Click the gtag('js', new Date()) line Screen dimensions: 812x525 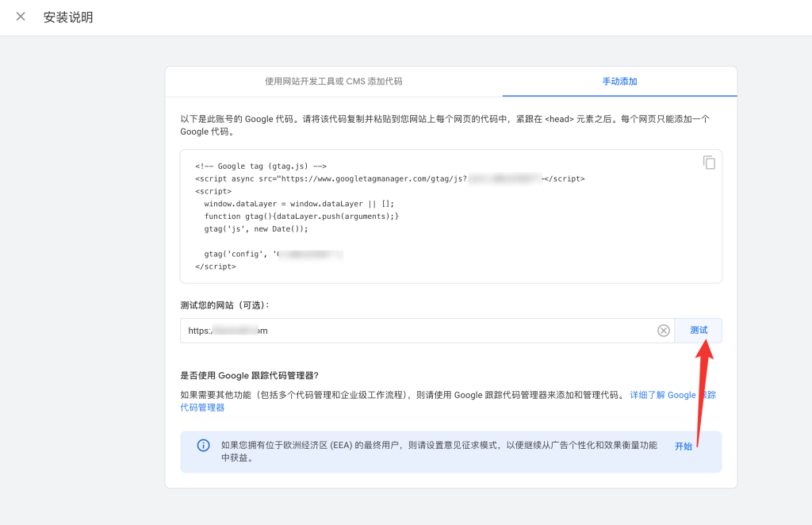256,229
